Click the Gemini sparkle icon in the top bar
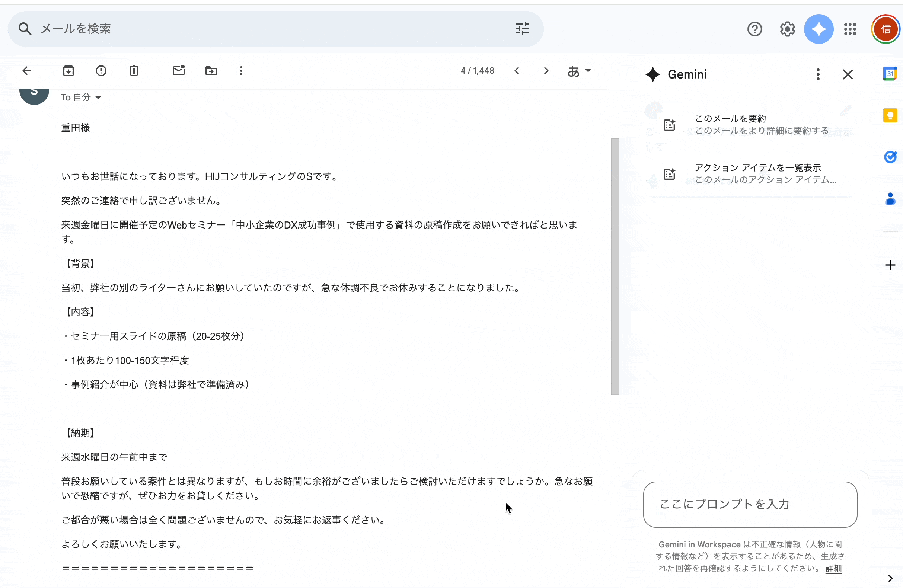The width and height of the screenshot is (903, 588). 819,29
